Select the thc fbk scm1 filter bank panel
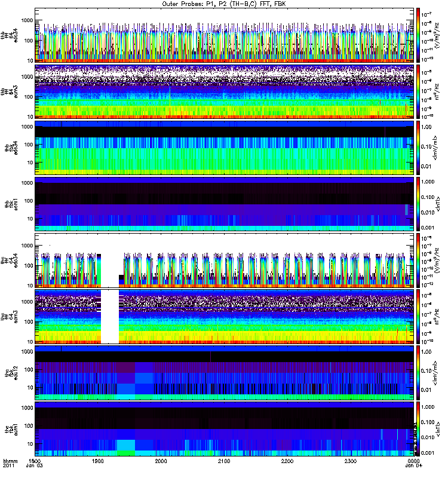448x478 pixels. click(x=225, y=429)
